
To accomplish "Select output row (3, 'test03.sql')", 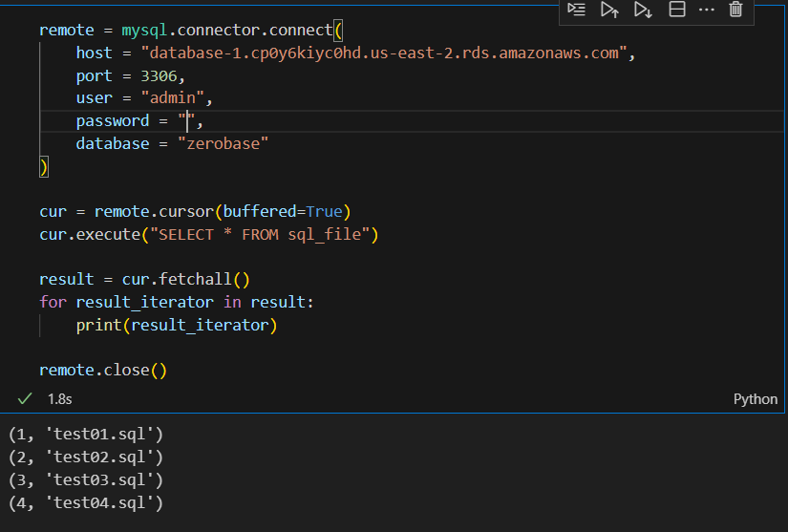I will coord(86,480).
